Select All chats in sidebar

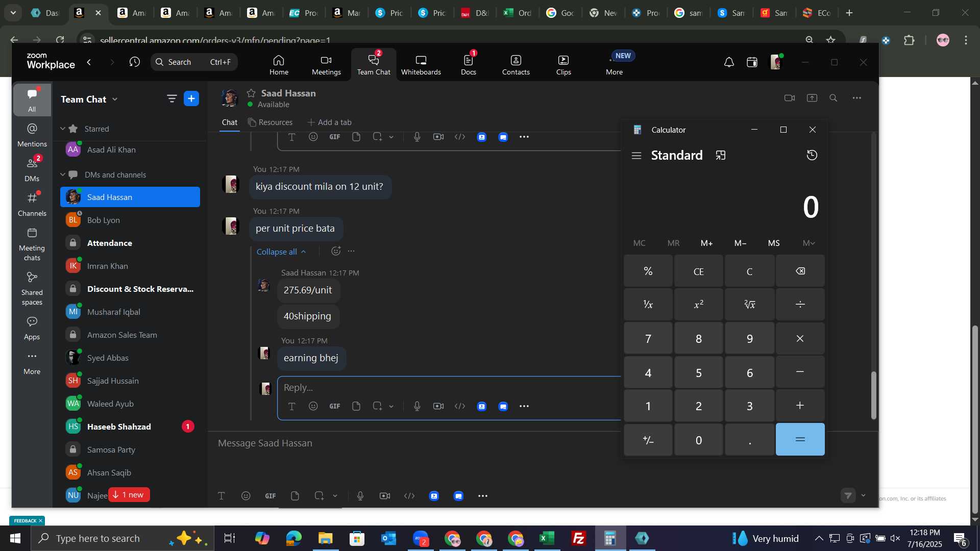[32, 100]
